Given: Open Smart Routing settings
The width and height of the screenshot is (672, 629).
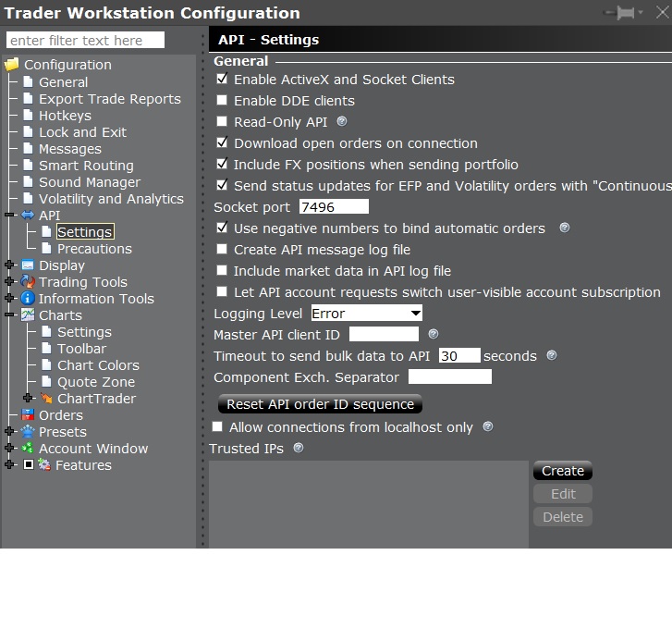Looking at the screenshot, I should click(86, 166).
